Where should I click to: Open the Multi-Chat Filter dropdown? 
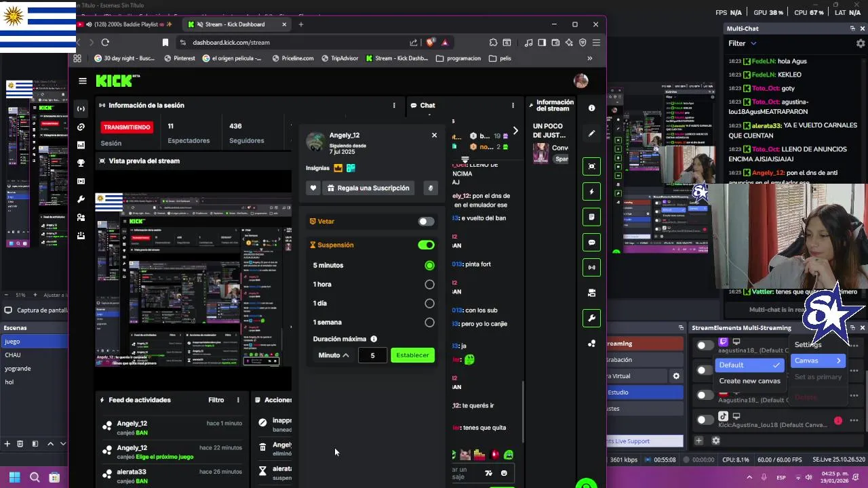click(x=743, y=43)
